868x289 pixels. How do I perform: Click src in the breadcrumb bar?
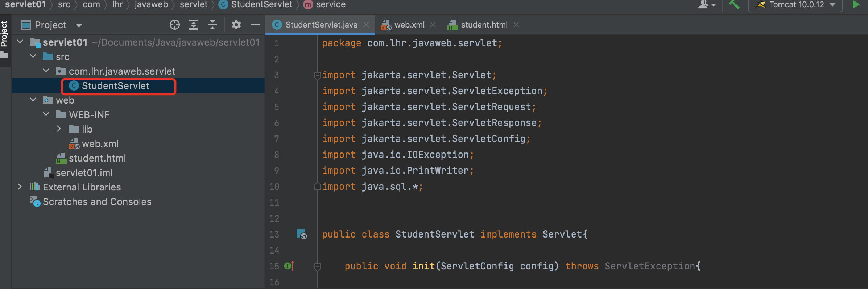click(64, 4)
